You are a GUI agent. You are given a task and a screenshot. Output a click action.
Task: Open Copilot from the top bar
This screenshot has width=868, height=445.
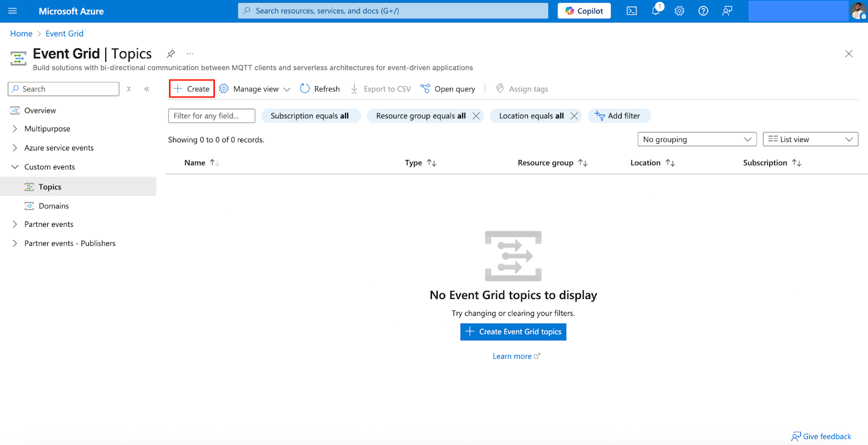pyautogui.click(x=584, y=11)
